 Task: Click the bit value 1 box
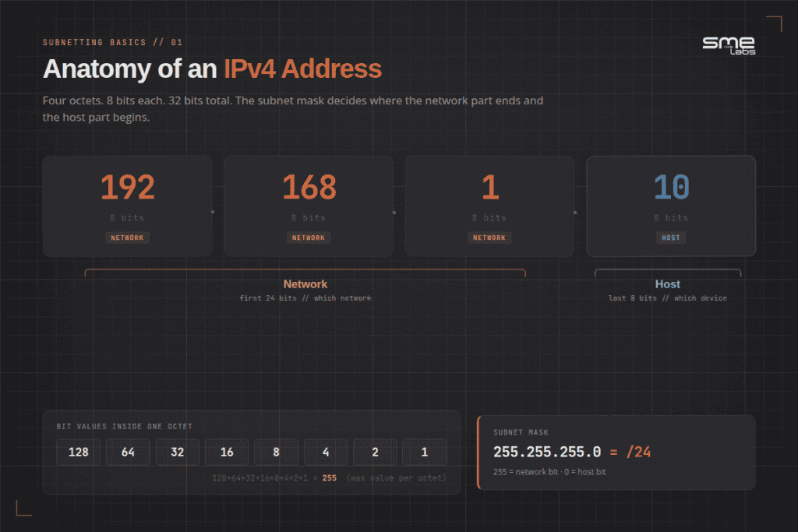coord(425,452)
